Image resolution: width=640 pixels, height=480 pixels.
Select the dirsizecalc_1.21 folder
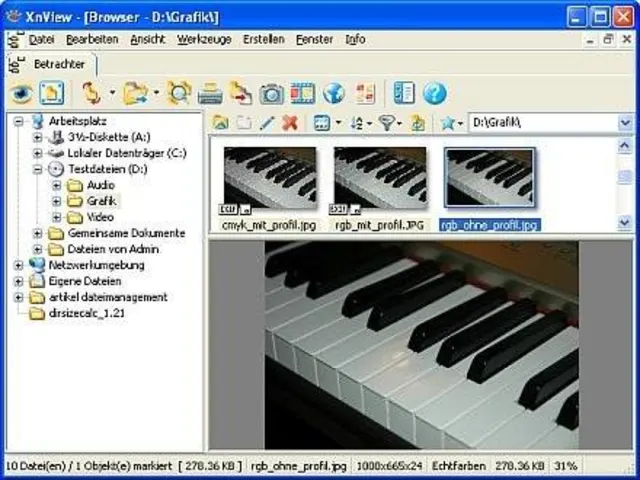click(x=86, y=313)
